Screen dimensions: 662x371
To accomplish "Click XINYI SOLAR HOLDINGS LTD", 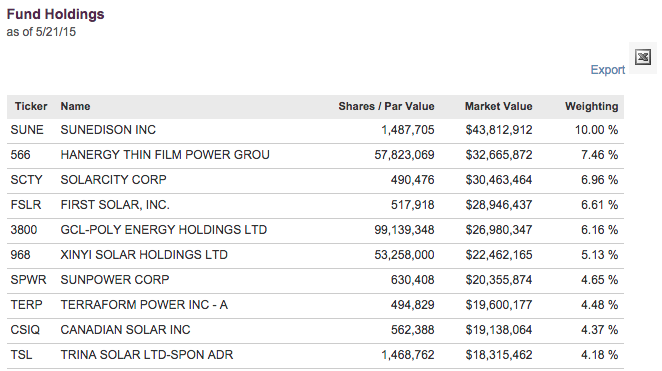I will point(144,255).
